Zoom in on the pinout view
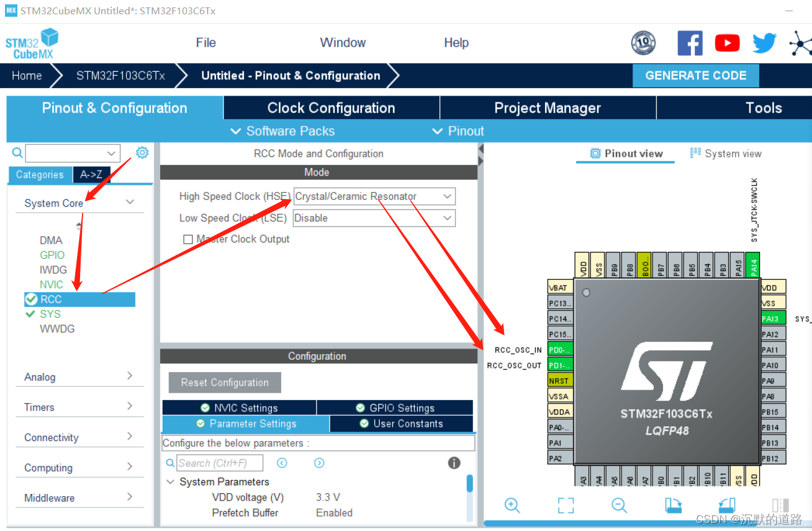Viewport: 812px width, 531px height. (512, 505)
